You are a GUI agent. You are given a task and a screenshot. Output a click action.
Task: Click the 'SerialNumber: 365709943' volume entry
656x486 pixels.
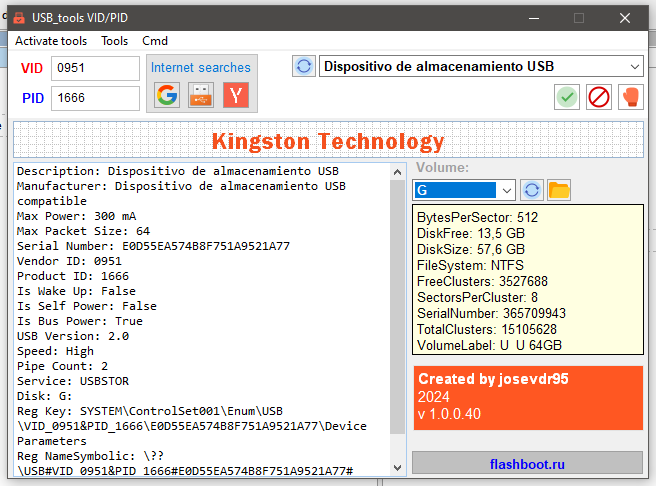point(491,313)
